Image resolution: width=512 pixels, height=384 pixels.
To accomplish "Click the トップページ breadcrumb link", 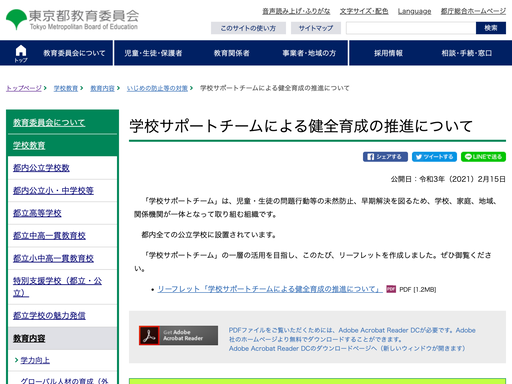I will (x=24, y=88).
